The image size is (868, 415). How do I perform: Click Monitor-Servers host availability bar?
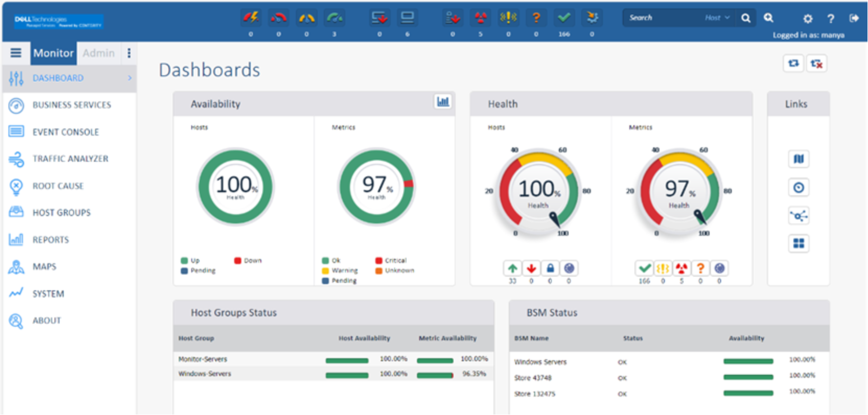point(347,361)
